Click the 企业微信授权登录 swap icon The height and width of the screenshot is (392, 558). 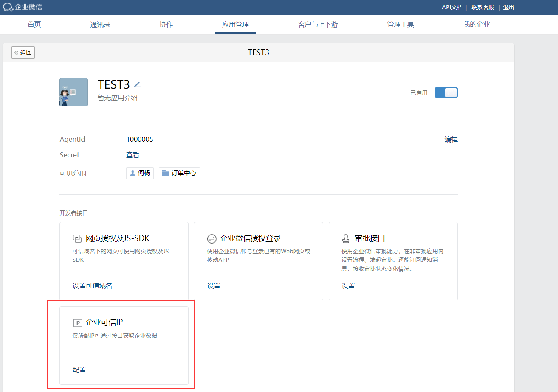(x=211, y=238)
